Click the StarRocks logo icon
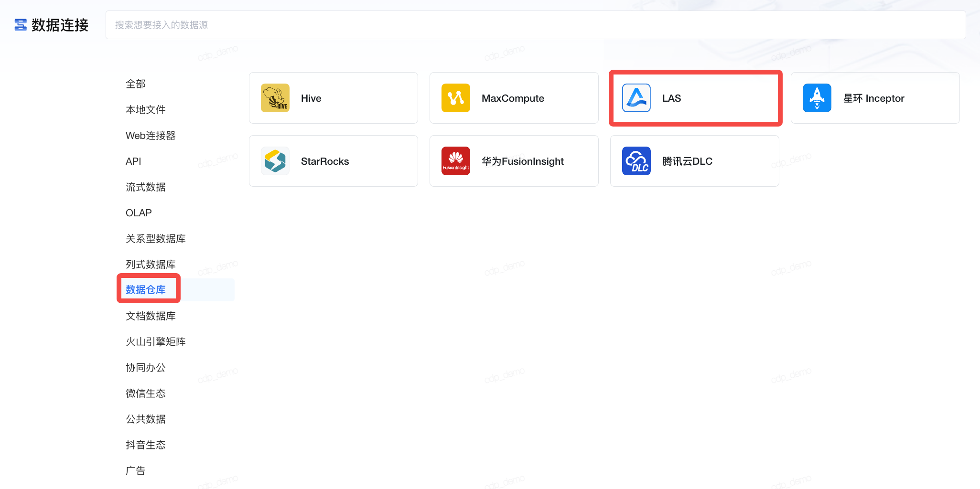Screen dimensions: 980x489 point(275,161)
